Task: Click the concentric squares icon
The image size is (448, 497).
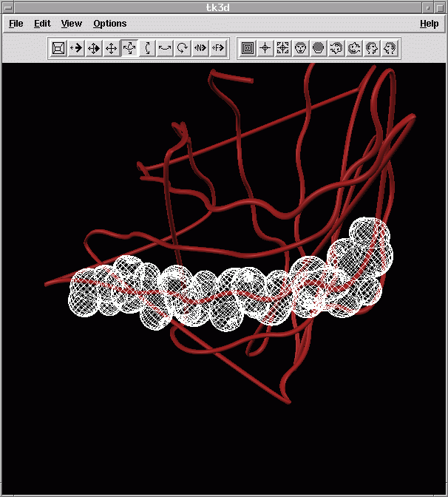Action: coord(248,48)
